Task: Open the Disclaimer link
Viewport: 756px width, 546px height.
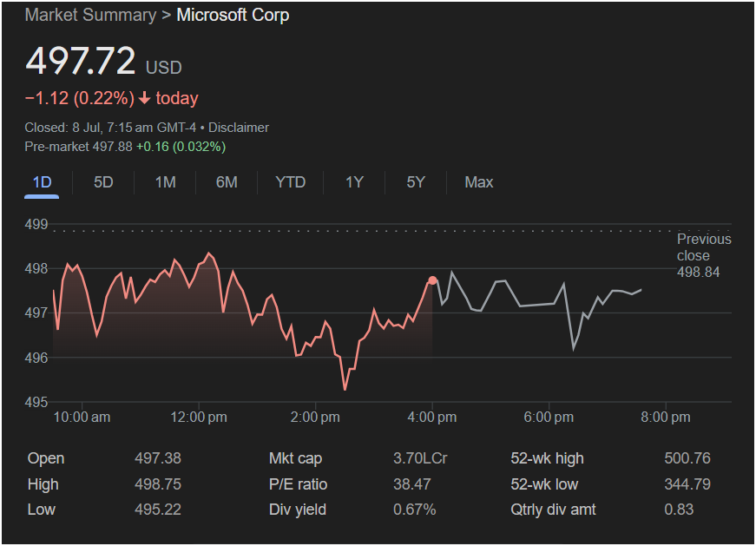Action: point(239,128)
